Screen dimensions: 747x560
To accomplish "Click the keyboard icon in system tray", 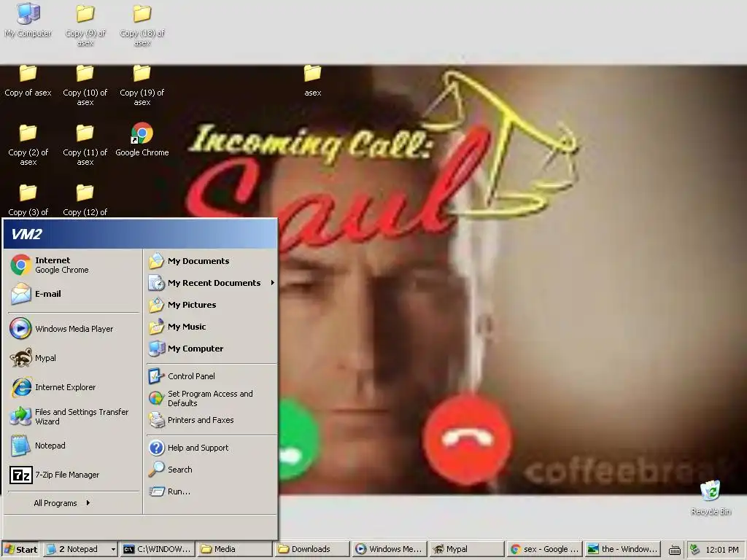I will [674, 550].
